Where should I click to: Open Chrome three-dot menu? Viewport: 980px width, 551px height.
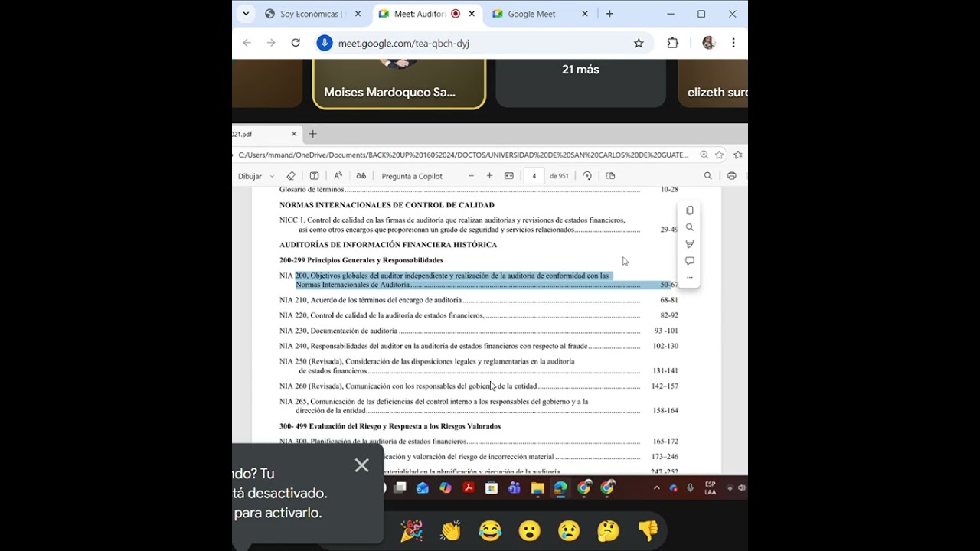click(733, 43)
